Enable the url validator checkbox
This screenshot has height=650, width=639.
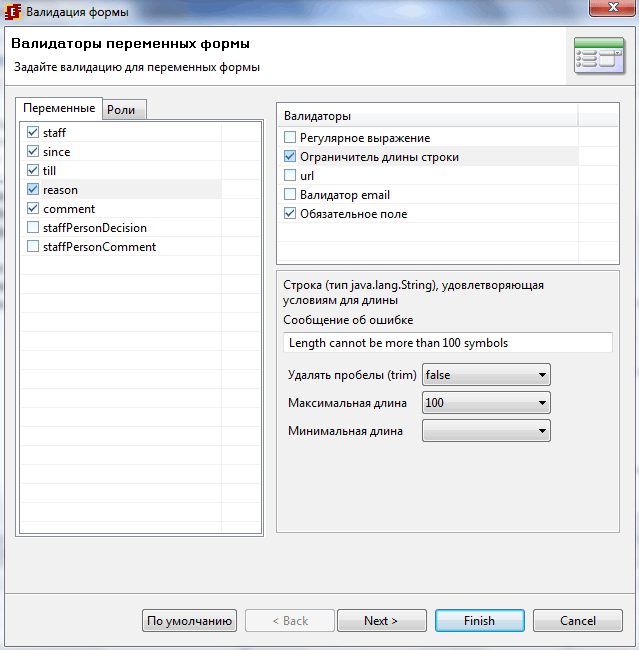290,175
